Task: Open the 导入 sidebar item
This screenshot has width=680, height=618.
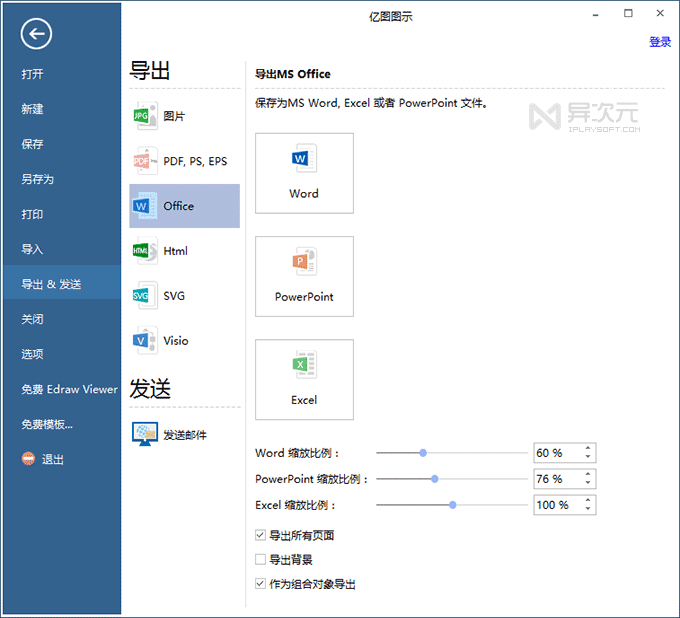Action: coord(33,249)
